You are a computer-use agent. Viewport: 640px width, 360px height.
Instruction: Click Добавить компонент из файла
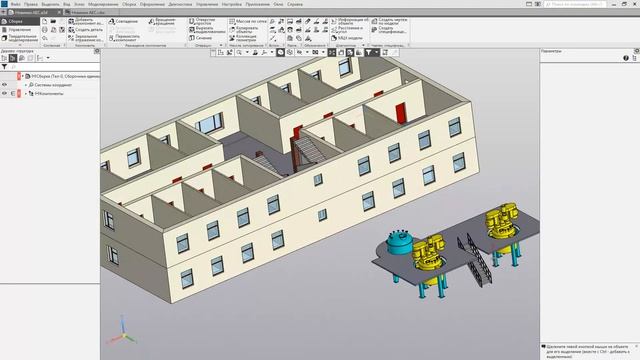tap(86, 21)
